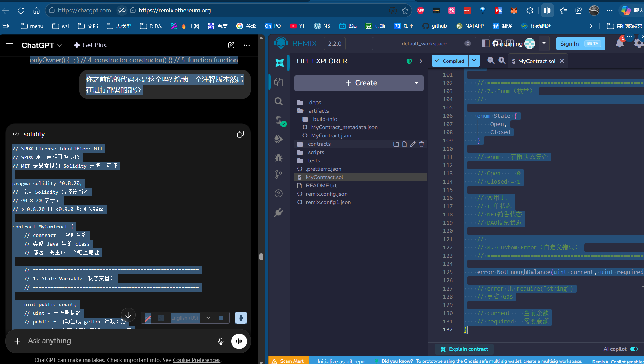Click Get Plus in ChatGPT
644x364 pixels.
[x=90, y=45]
